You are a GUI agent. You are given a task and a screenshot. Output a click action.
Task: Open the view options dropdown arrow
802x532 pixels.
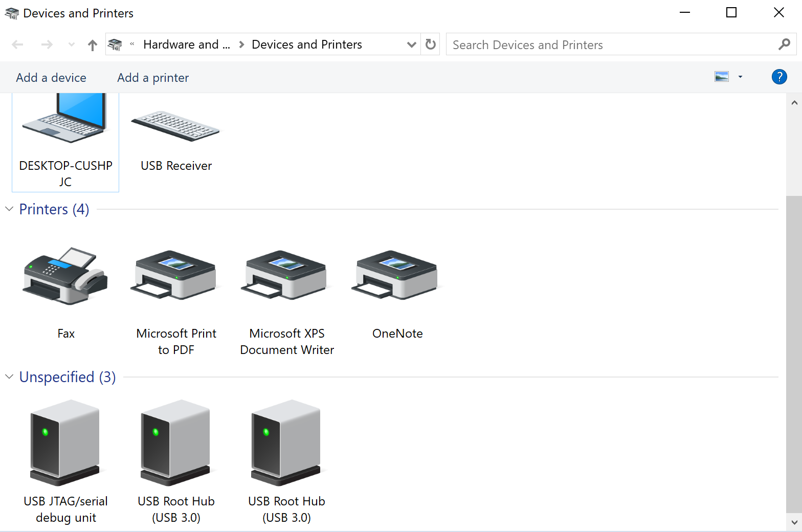click(x=740, y=77)
